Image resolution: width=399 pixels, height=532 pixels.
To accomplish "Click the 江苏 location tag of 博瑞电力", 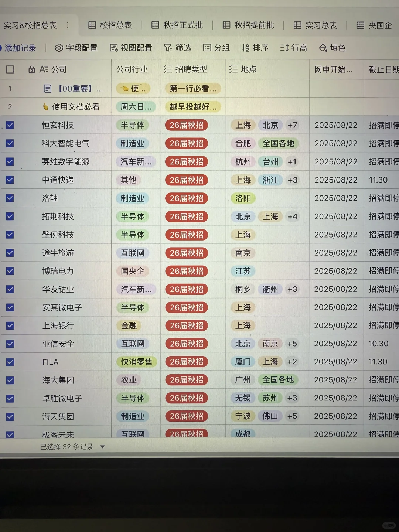I will point(243,271).
